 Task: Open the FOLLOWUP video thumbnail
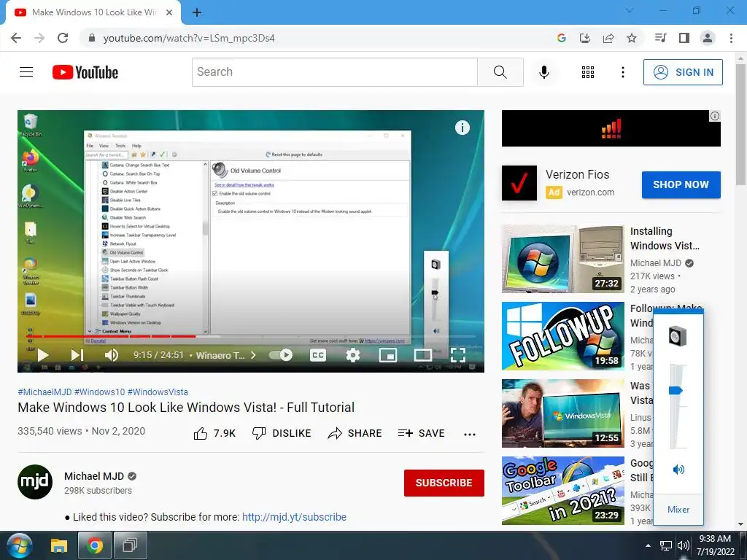(562, 335)
